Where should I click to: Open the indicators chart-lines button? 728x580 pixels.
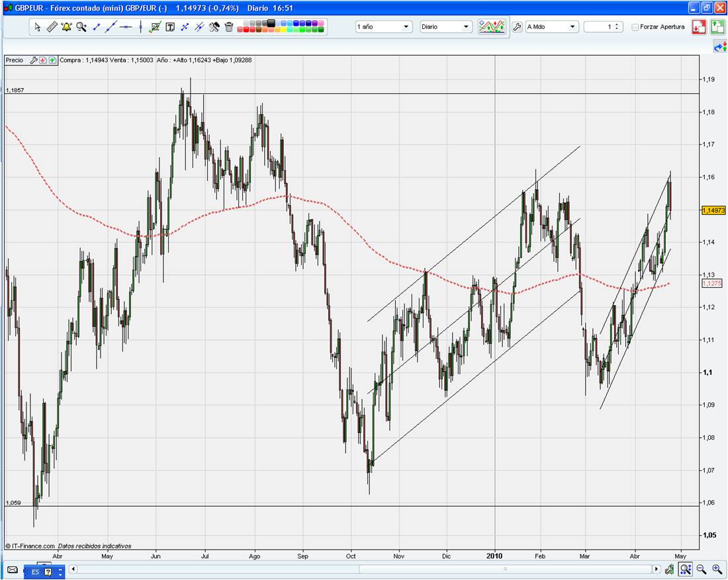[x=492, y=27]
